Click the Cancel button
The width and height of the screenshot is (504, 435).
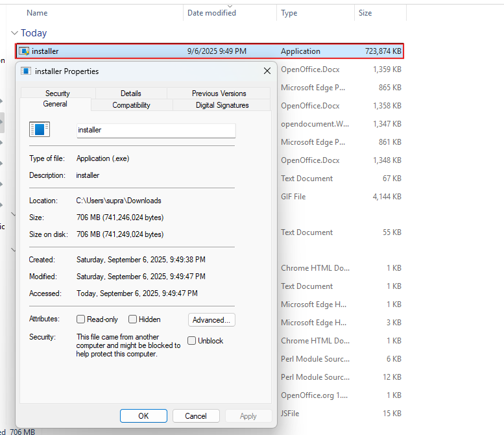[195, 416]
